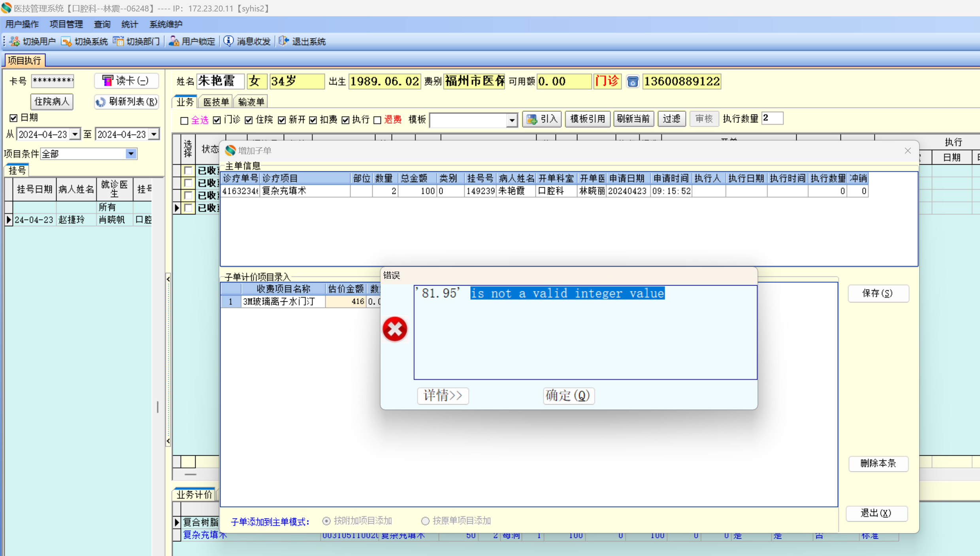Switch to the 医技单 tab
Screen dimensions: 980x556
coord(216,102)
